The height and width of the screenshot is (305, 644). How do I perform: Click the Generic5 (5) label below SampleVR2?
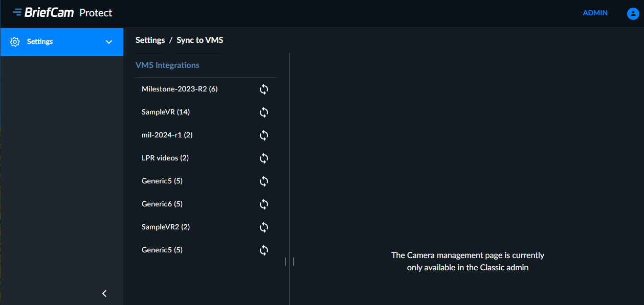(162, 250)
